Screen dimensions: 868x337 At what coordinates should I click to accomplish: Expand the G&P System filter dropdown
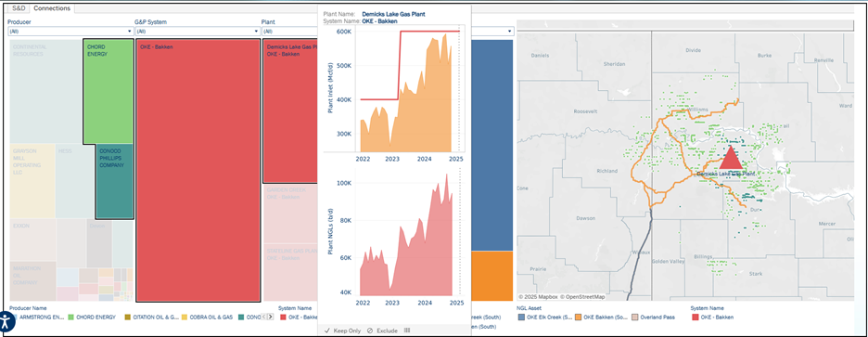[197, 32]
